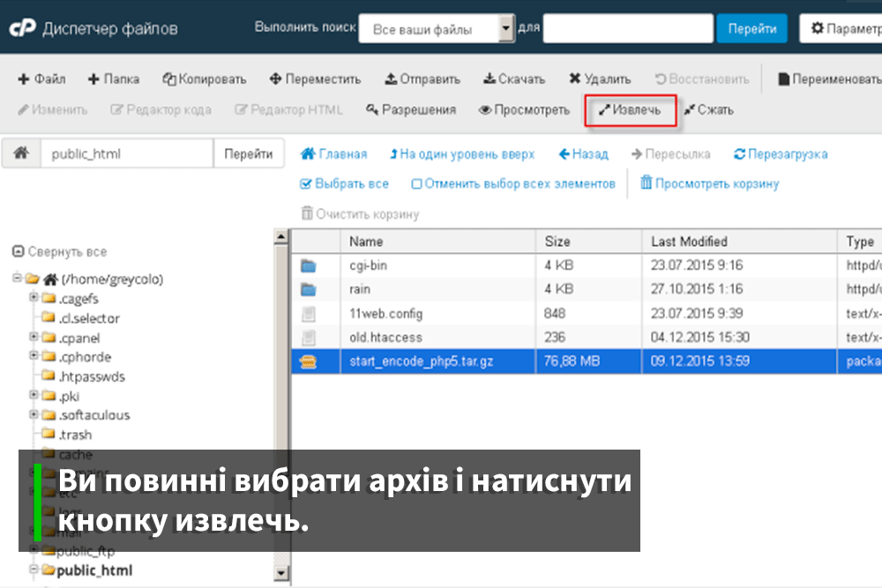Screen dimensions: 882x588
Task: Collapse the /home/greycolo root node
Action: click(x=17, y=278)
